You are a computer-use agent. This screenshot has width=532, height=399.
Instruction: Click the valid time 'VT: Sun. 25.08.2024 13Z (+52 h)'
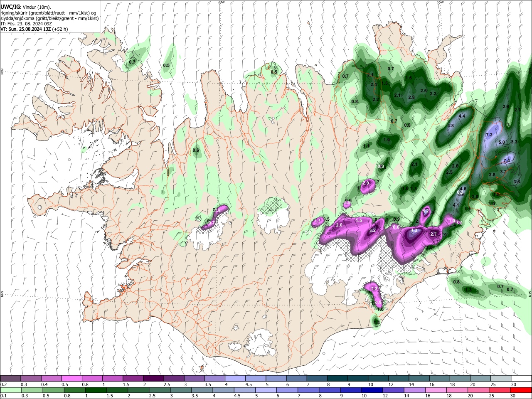[34, 29]
